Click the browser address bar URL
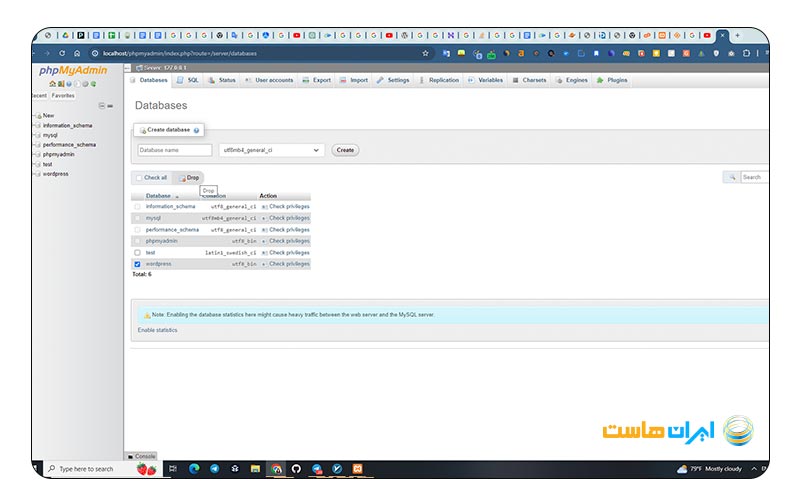Image resolution: width=800 pixels, height=504 pixels. click(x=180, y=53)
